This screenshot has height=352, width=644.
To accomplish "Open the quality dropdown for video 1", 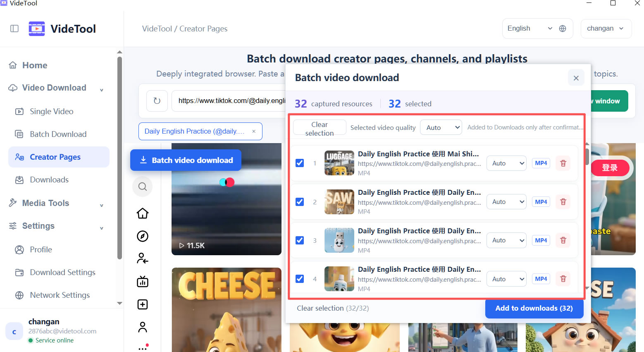I will [506, 163].
